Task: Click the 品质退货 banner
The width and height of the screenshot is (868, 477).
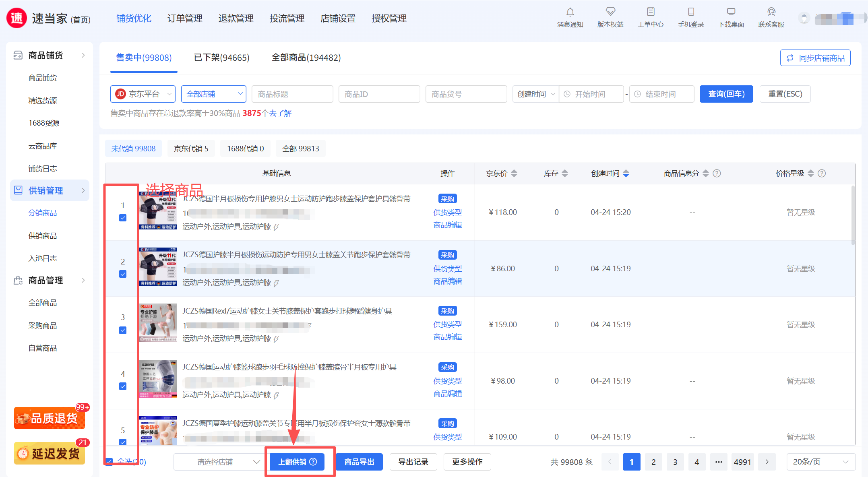Action: pos(50,418)
